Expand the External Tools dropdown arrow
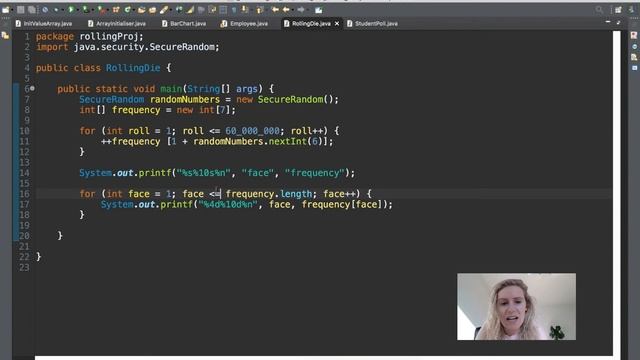The image size is (640, 360). coord(108,10)
